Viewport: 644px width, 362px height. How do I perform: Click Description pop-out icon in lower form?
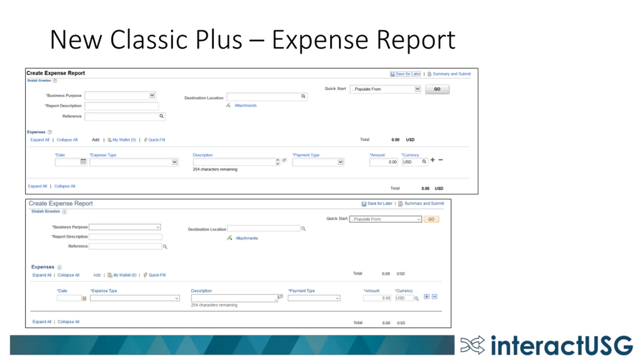[x=281, y=296]
